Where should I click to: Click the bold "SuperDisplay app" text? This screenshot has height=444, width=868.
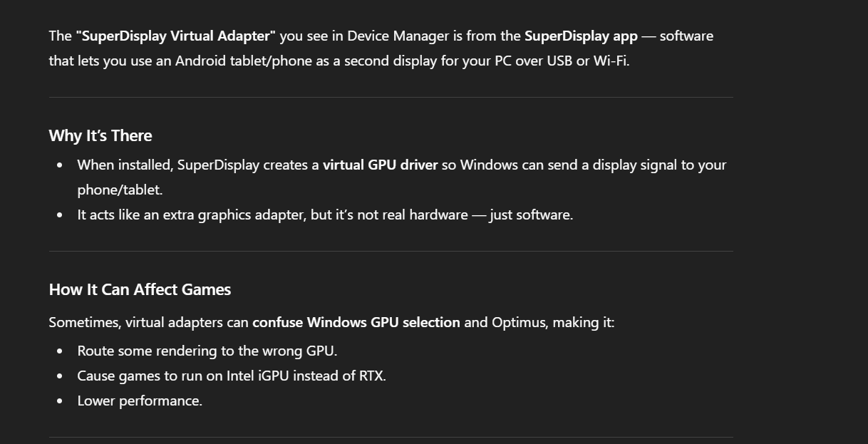click(581, 36)
